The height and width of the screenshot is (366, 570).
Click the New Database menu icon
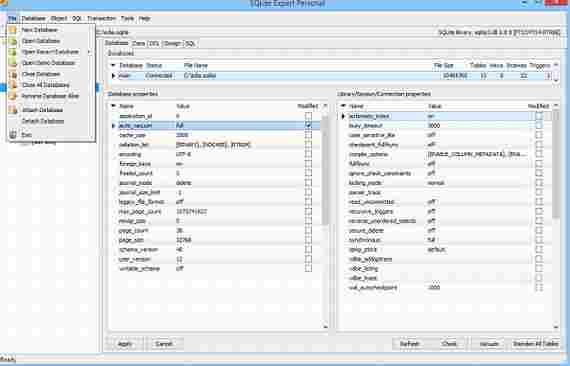tap(13, 30)
